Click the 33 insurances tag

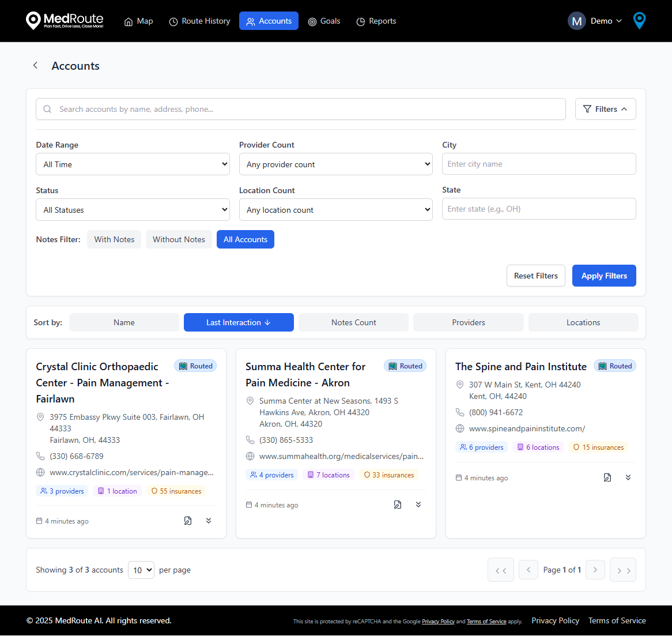[388, 475]
